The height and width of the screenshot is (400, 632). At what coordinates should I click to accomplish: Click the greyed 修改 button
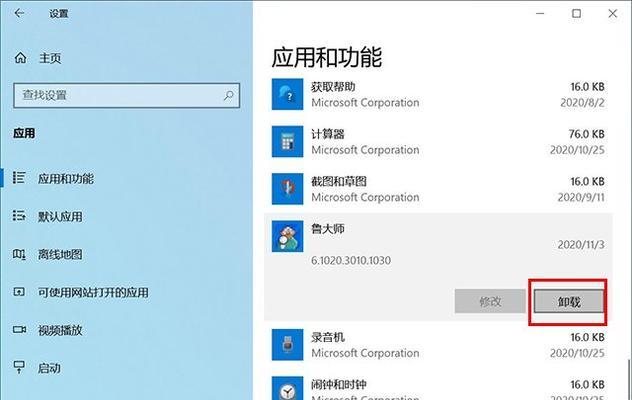(x=490, y=301)
